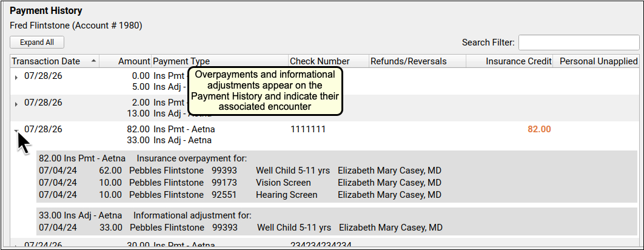644x250 pixels.
Task: Select the 62.00 Well Child overpayment line
Action: (x=240, y=171)
